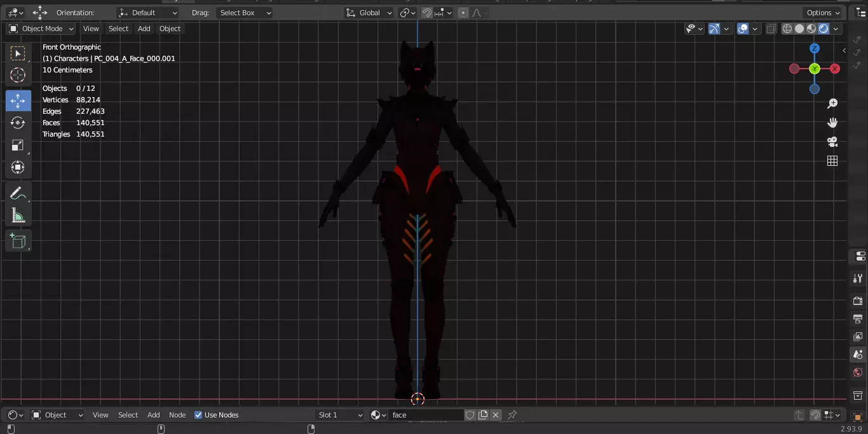Enable Use Nodes checkbox

pos(198,415)
